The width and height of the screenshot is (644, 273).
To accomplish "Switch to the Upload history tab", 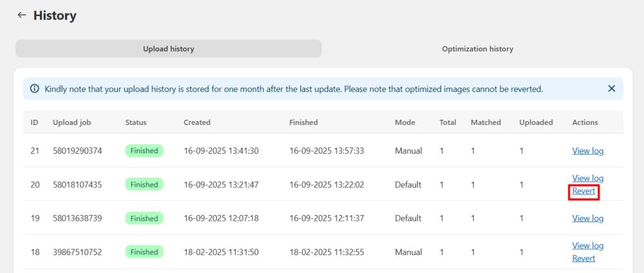I will (168, 49).
